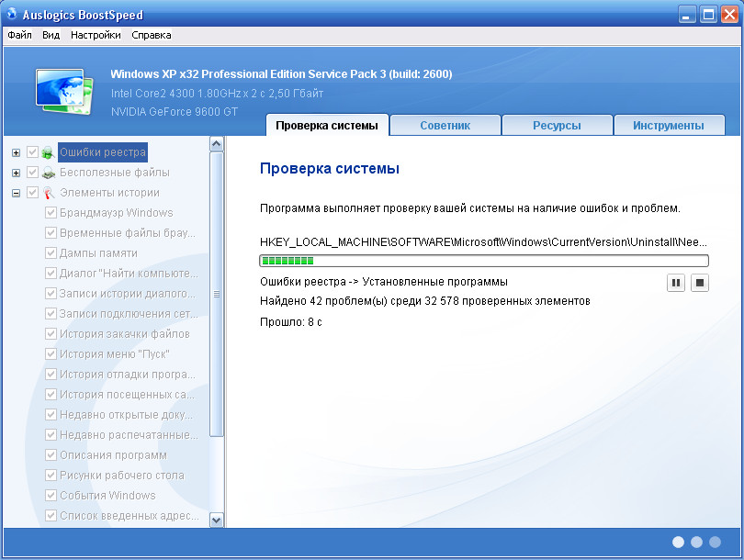Click the History items eraser icon
The height and width of the screenshot is (560, 744).
(x=48, y=193)
